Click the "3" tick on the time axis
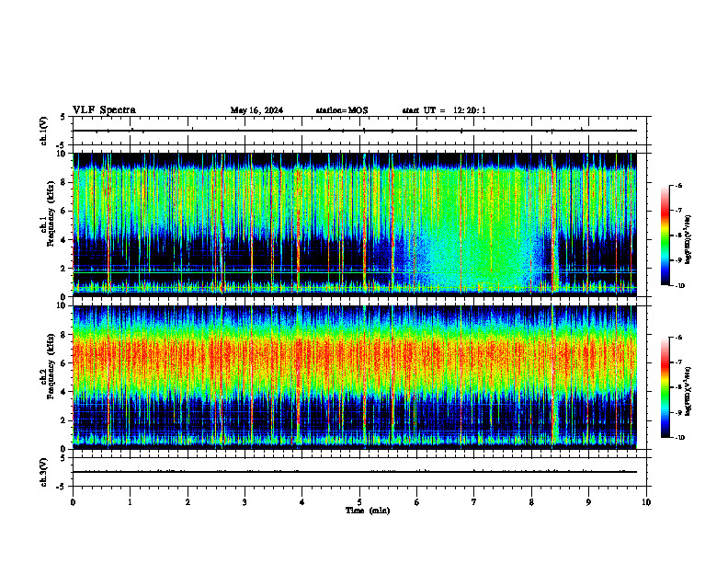Image resolution: width=728 pixels, height=563 pixels. coord(245,502)
